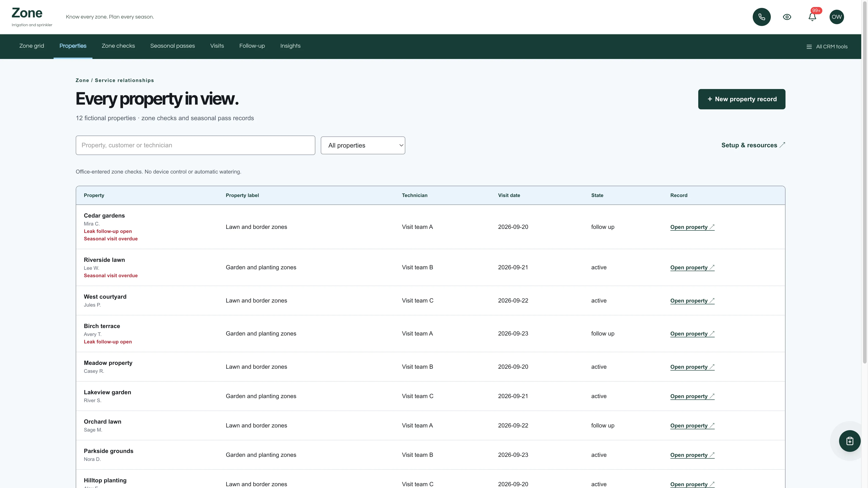
Task: Open property record for Birch terrace
Action: pyautogui.click(x=692, y=334)
